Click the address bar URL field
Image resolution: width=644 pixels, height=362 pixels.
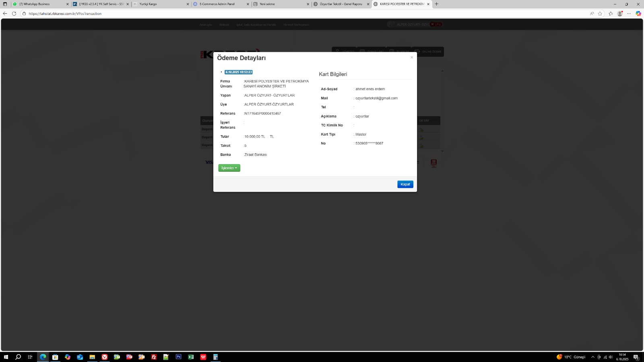282,14
